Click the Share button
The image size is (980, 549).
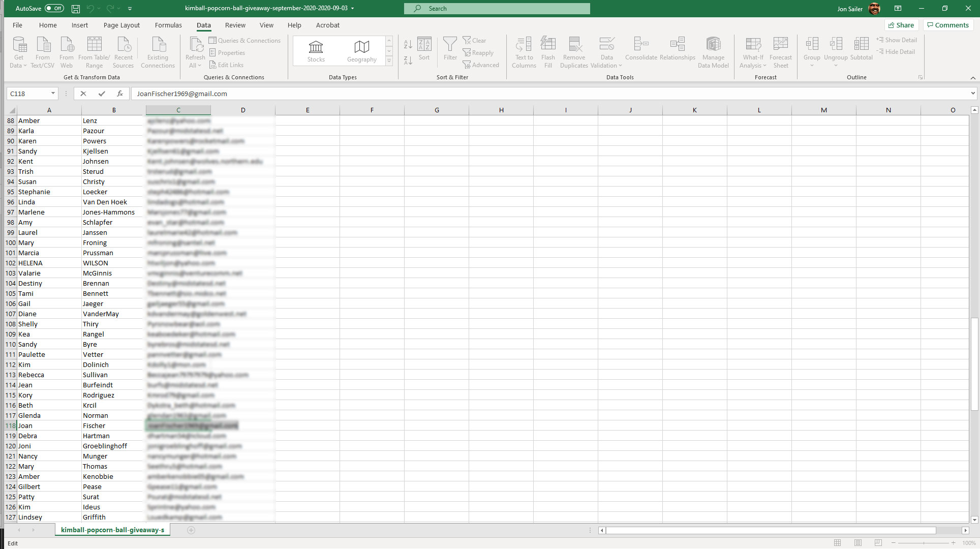(x=901, y=25)
